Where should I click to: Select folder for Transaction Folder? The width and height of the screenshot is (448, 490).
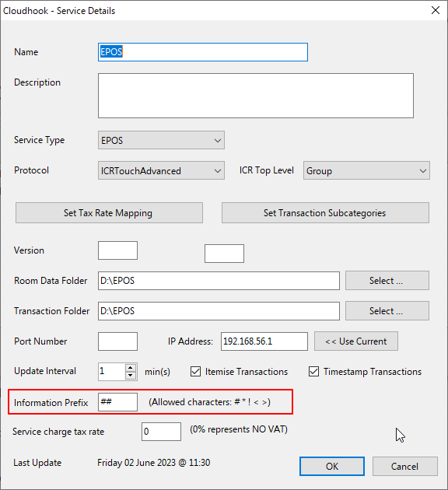pos(387,310)
